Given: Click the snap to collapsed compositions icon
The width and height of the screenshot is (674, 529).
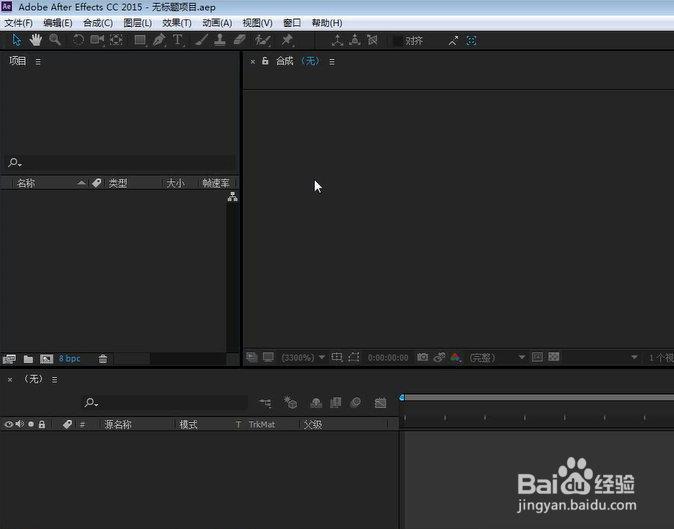Looking at the screenshot, I should click(472, 41).
